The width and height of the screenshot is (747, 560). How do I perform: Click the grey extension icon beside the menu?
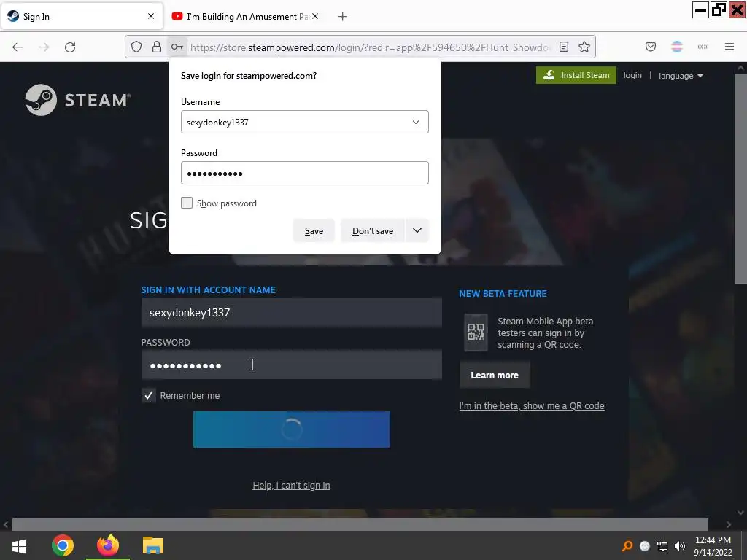point(703,47)
